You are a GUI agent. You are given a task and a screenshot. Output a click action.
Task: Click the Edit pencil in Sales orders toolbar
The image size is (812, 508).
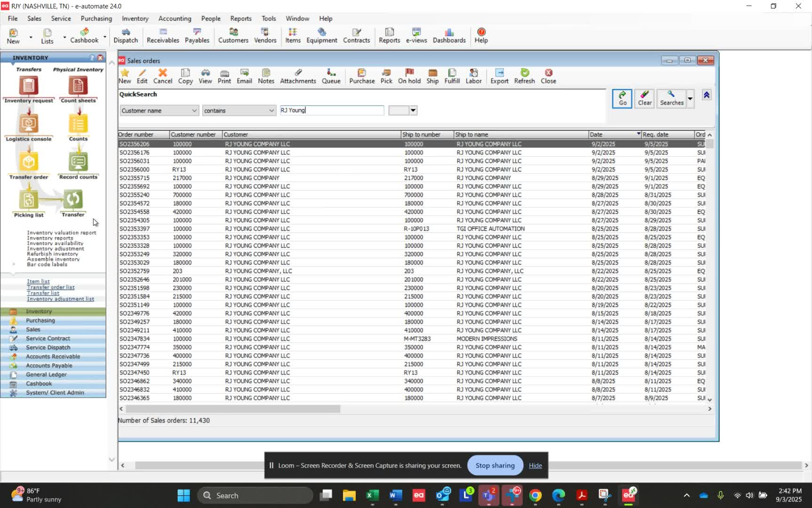coord(142,76)
